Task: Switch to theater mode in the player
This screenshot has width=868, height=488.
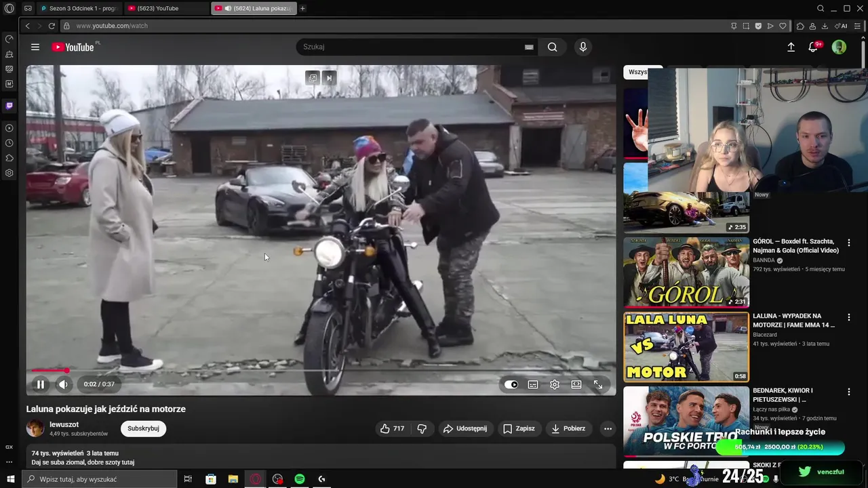Action: [576, 384]
